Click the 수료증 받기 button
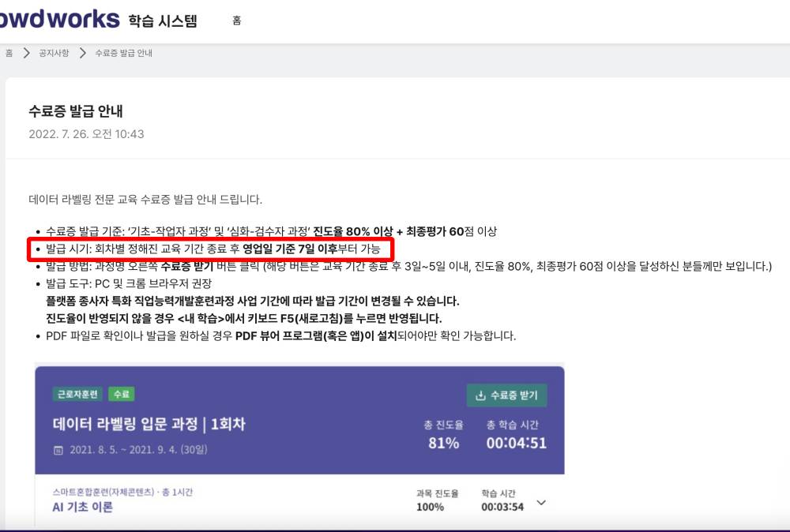Screen dimensions: 790x532 pyautogui.click(x=508, y=395)
